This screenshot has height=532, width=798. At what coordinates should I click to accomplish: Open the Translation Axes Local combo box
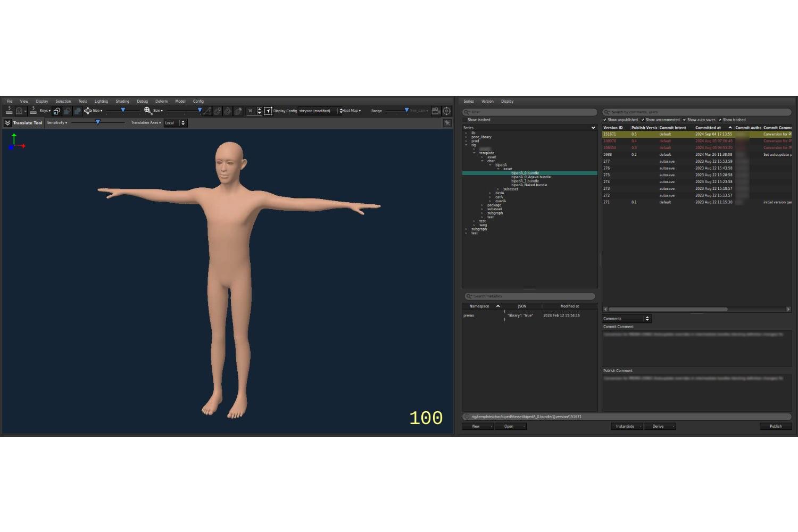175,123
